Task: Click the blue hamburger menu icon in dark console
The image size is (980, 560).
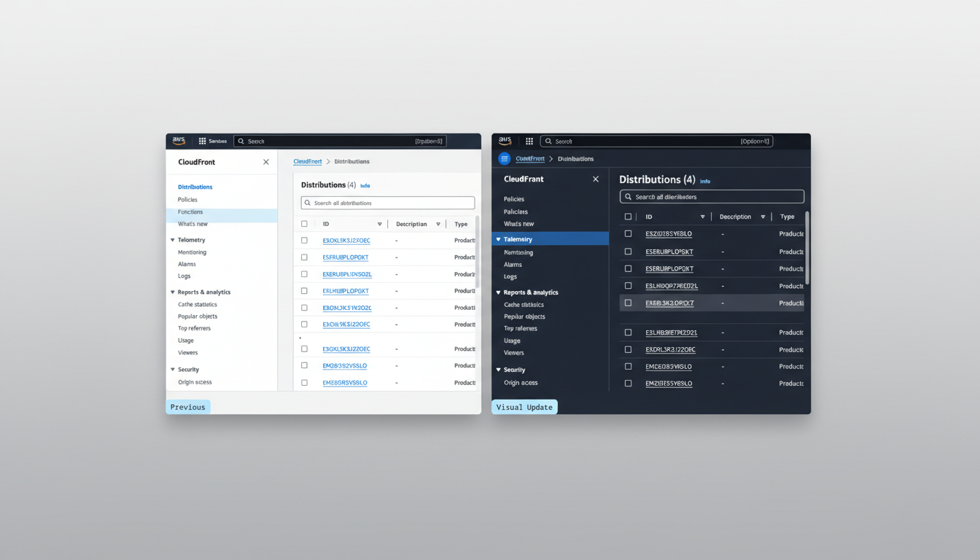Action: [x=504, y=158]
